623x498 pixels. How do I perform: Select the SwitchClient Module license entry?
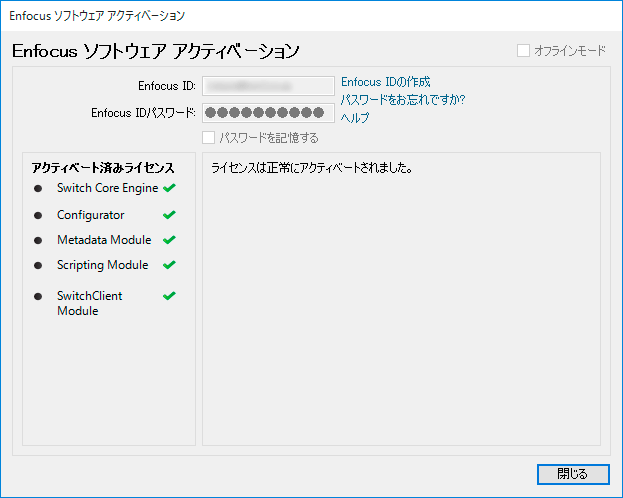point(90,303)
